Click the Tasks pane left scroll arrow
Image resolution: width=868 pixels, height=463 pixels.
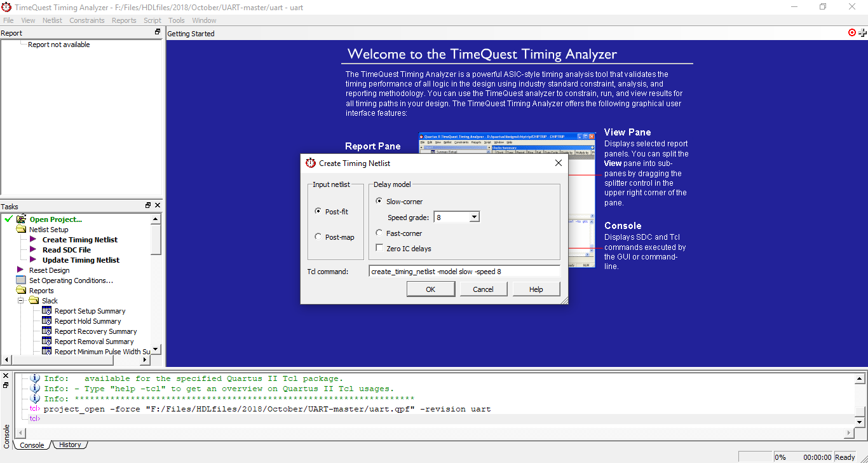[6, 360]
